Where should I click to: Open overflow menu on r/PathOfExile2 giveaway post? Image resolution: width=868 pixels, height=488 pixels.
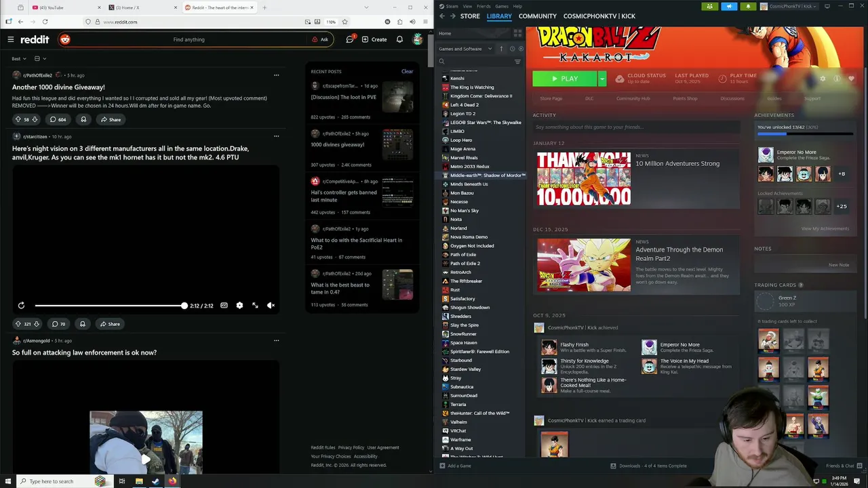[x=276, y=75]
